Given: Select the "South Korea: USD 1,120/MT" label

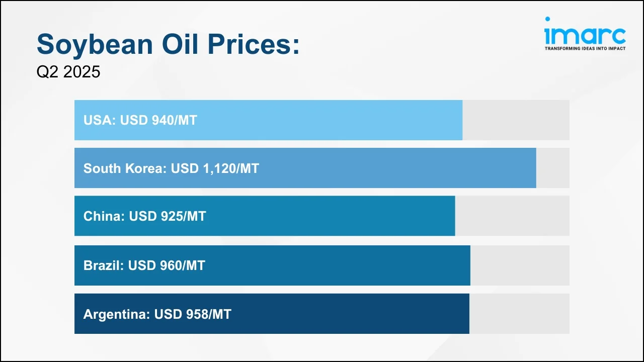Looking at the screenshot, I should (x=171, y=168).
